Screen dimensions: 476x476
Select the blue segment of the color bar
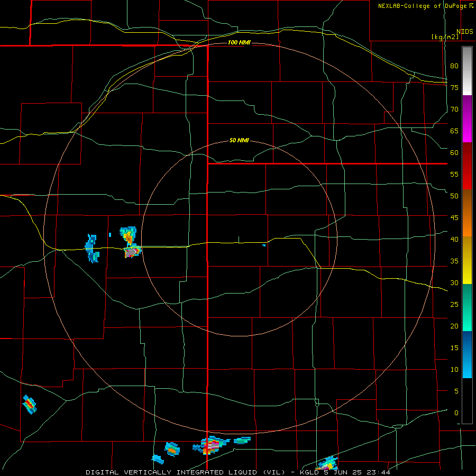[x=467, y=354]
